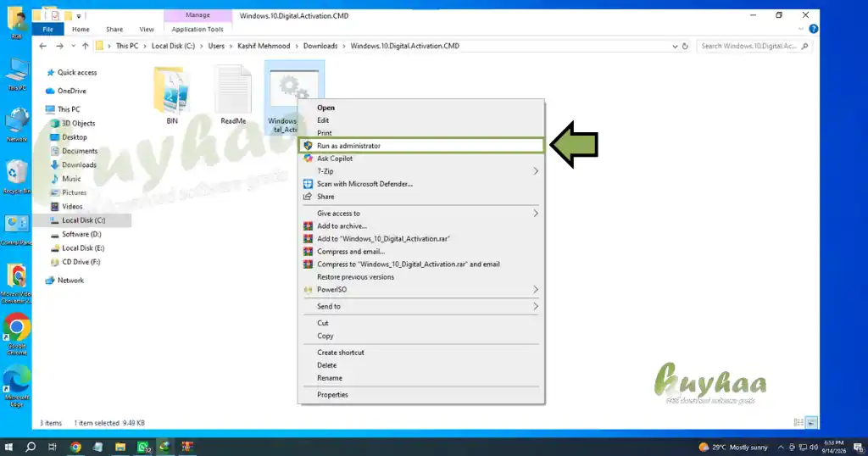Screen dimensions: 868x456
Task: Open Documents in the navigation pane
Action: [x=79, y=151]
